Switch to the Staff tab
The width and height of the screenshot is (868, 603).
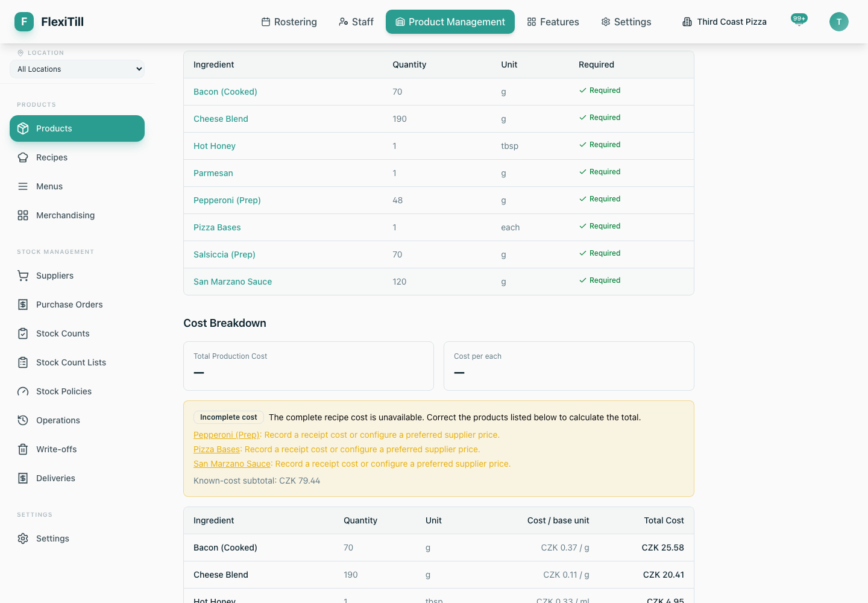click(356, 22)
